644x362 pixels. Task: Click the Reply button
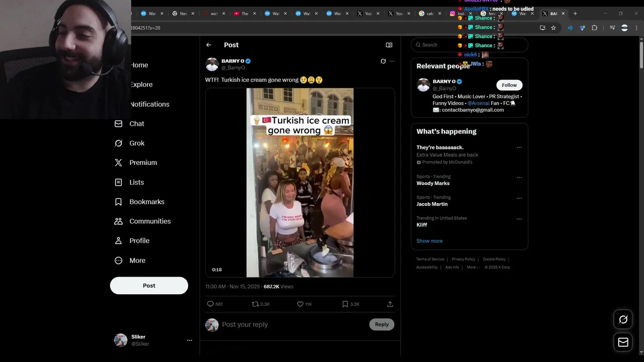click(x=382, y=325)
